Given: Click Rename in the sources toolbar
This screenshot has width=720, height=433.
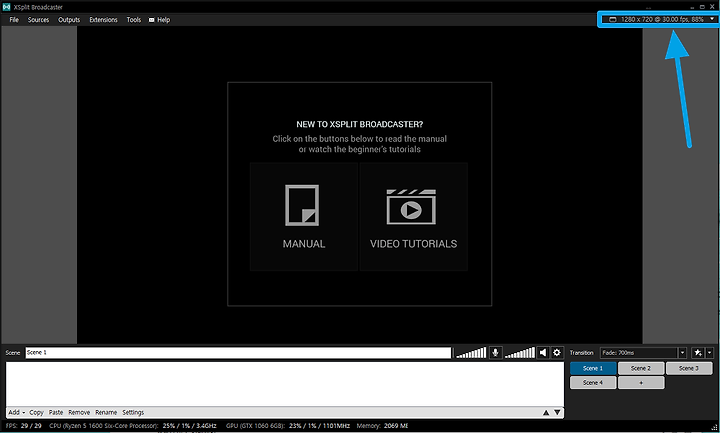Looking at the screenshot, I should pyautogui.click(x=106, y=412).
